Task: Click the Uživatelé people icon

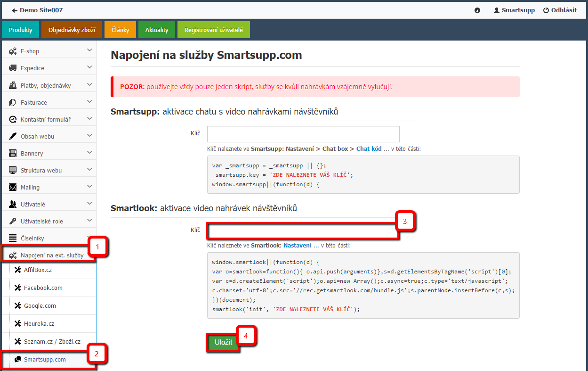Action: coord(13,204)
